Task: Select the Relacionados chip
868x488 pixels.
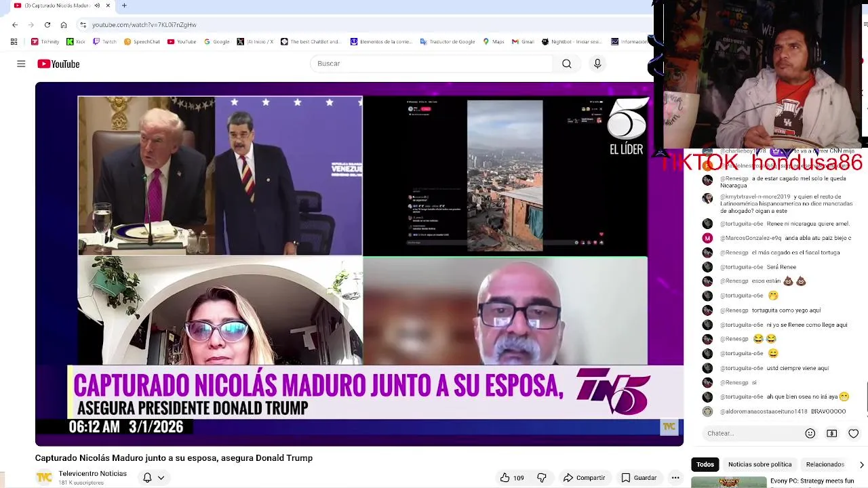Action: 825,464
